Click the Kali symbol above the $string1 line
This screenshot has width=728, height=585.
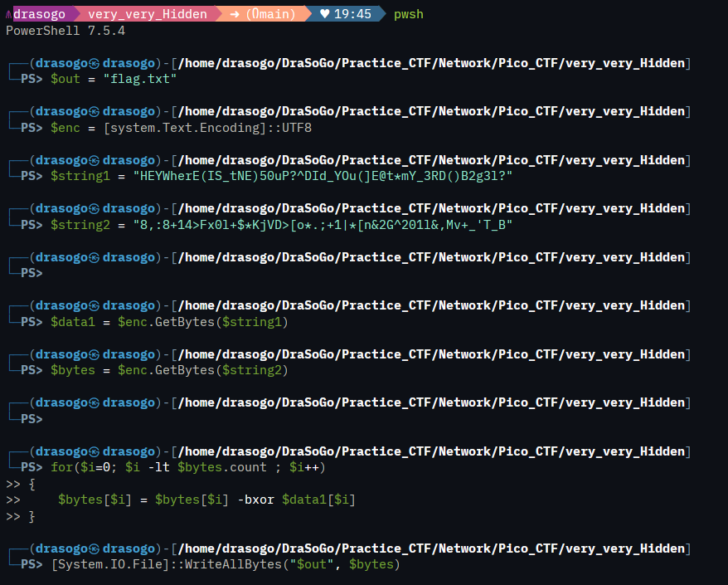(95, 160)
